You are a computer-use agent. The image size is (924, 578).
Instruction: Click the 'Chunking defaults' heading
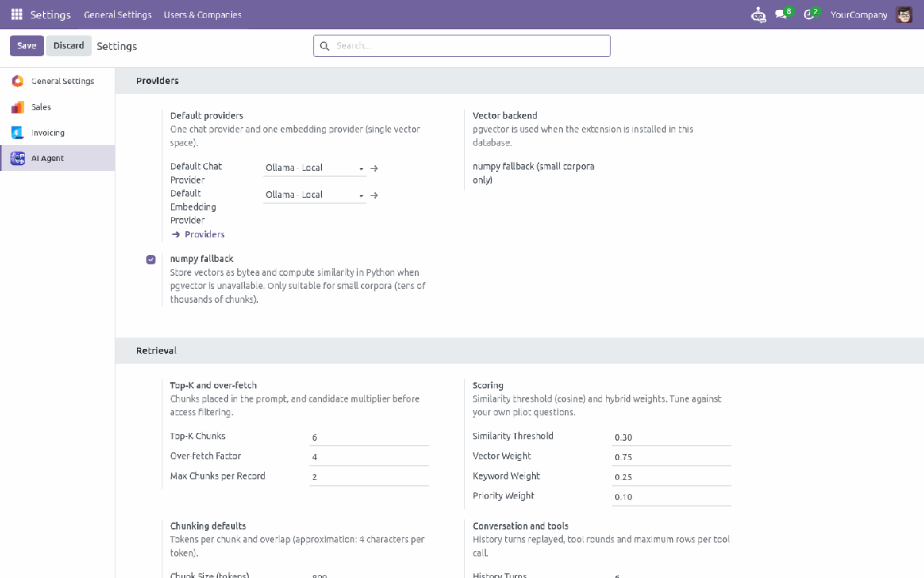pos(208,526)
